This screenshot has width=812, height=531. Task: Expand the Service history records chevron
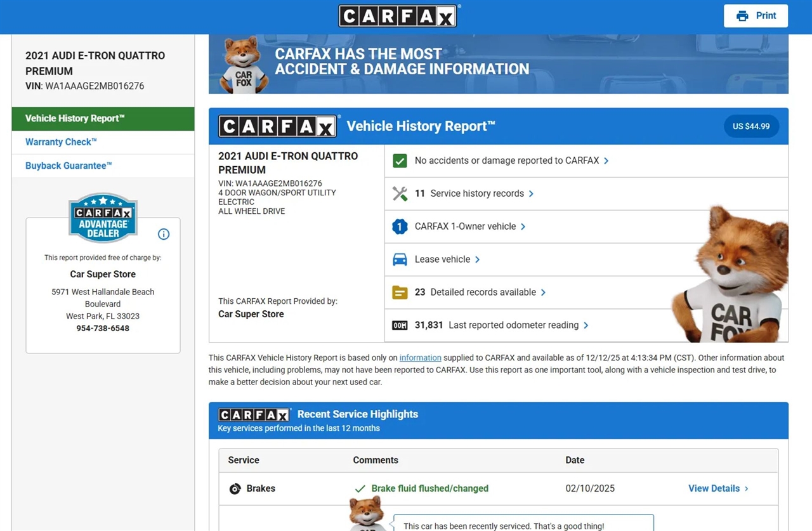coord(531,193)
